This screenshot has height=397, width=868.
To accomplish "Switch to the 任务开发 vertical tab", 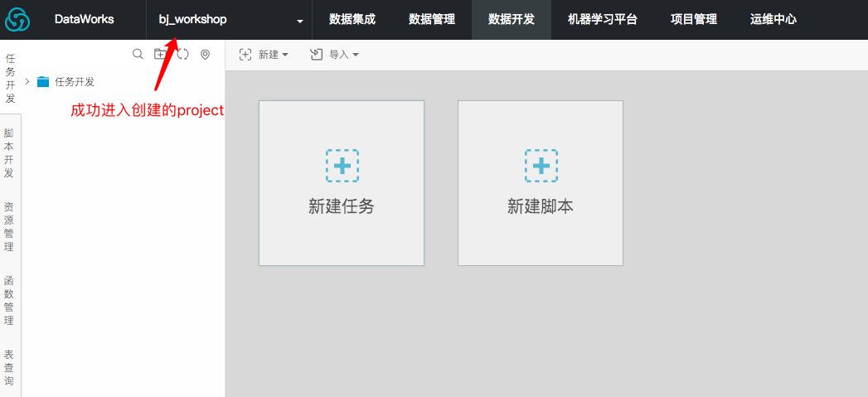I will click(11, 78).
